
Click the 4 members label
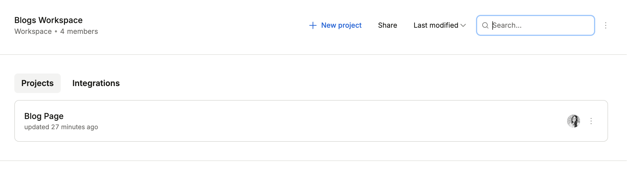79,32
